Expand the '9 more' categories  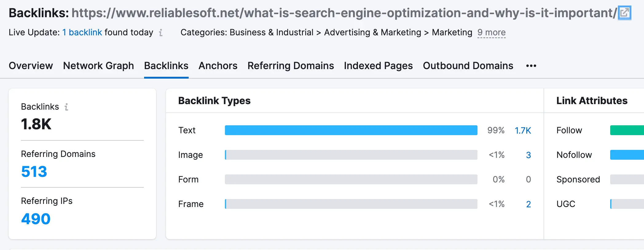tap(491, 32)
